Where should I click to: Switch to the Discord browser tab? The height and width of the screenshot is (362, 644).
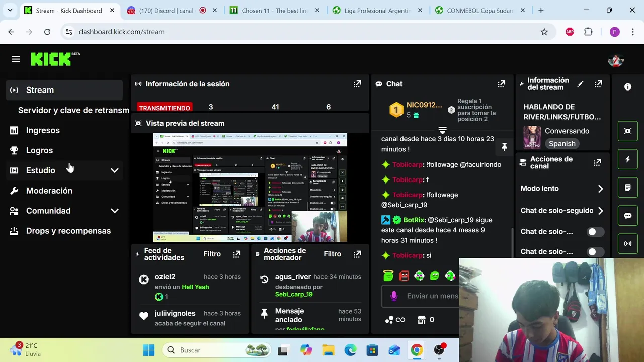click(x=173, y=10)
